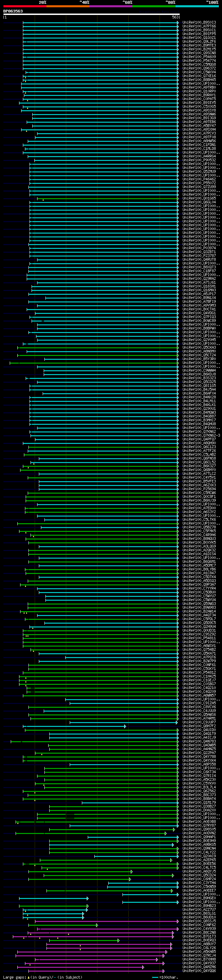The image size is (222, 980).
Task: Open the UniRef100_P25694 entry
Action: [199, 489]
